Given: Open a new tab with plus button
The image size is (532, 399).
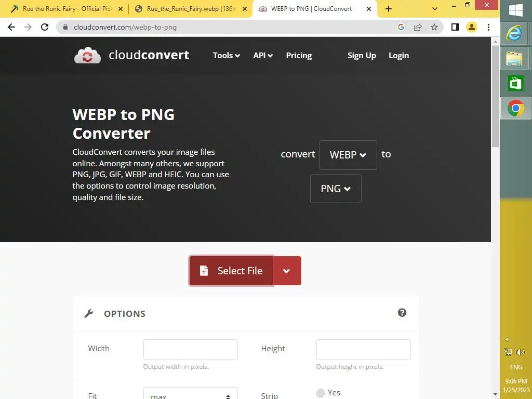Looking at the screenshot, I should click(x=389, y=9).
